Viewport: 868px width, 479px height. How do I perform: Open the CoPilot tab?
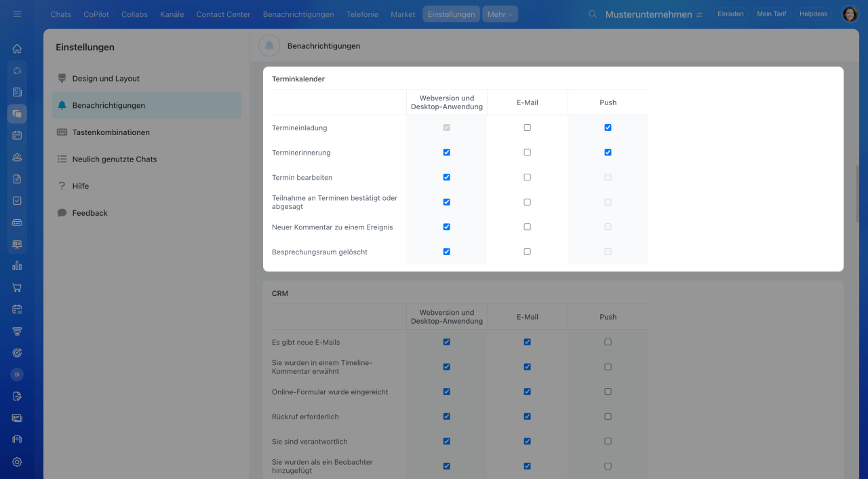(96, 14)
